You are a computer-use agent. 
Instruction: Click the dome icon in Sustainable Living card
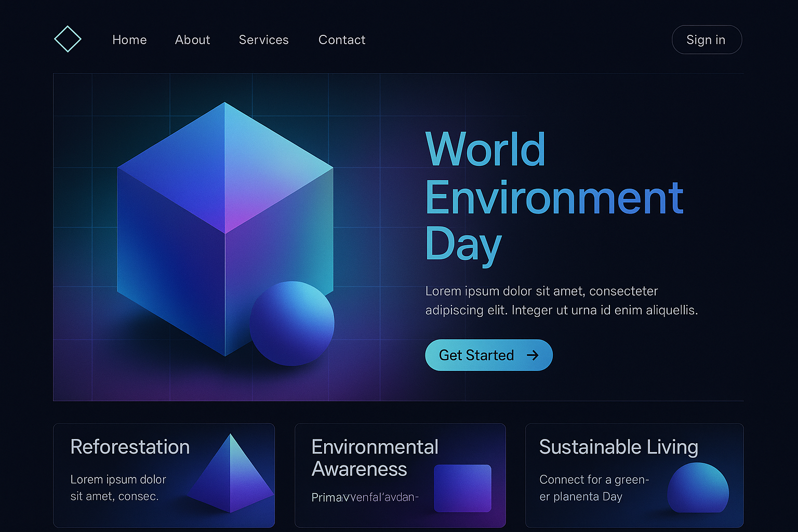(x=698, y=488)
